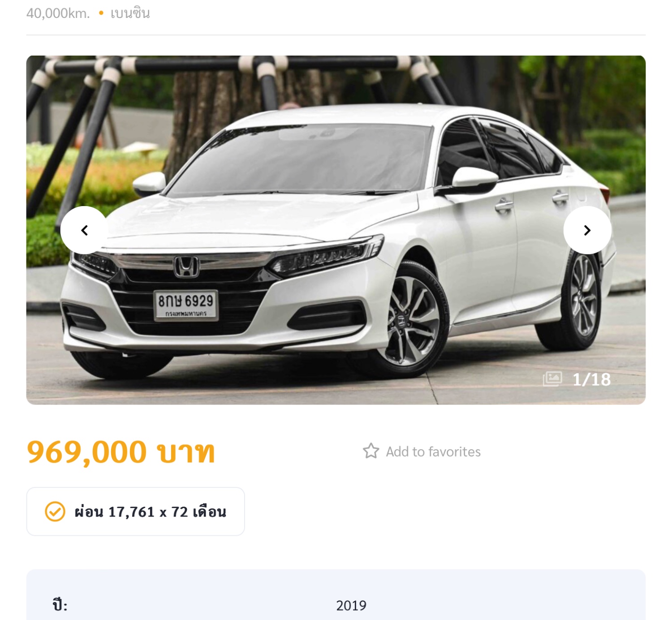The width and height of the screenshot is (672, 620).
Task: Open gallery via the image counter icon
Action: [552, 379]
